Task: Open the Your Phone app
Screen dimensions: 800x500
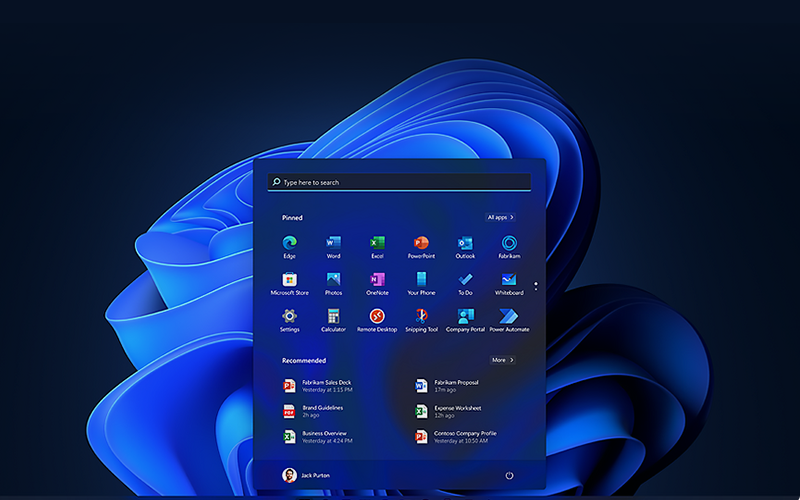Action: coord(421,280)
